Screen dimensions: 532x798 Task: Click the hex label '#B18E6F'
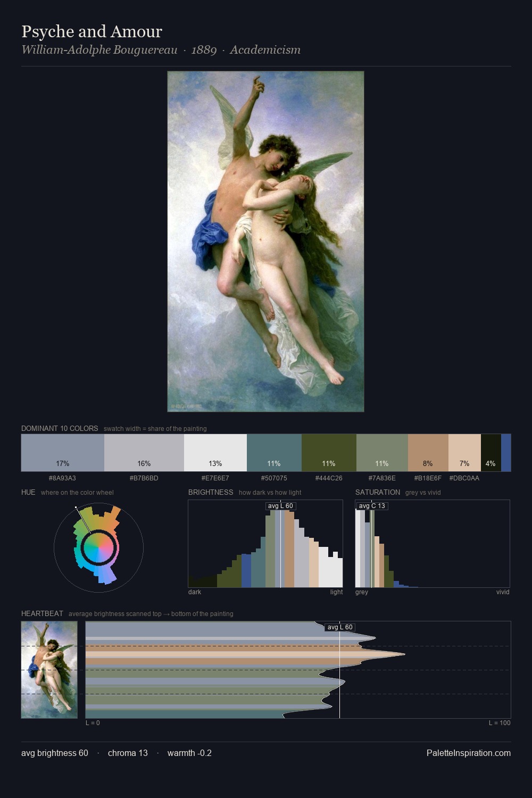pos(428,478)
